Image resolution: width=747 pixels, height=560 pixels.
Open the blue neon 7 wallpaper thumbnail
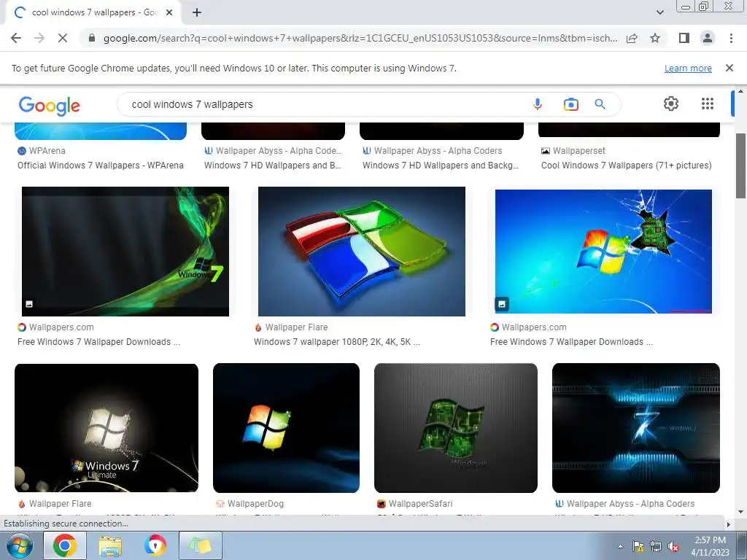pos(636,427)
